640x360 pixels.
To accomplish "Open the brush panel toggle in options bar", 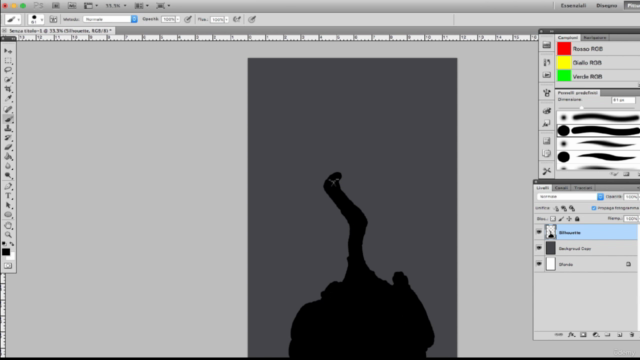I will tap(53, 19).
